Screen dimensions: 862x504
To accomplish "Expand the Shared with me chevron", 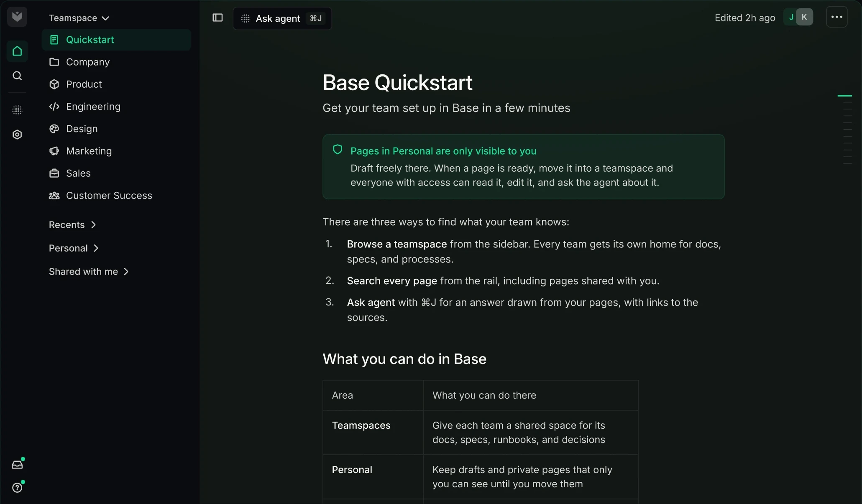I will click(126, 272).
